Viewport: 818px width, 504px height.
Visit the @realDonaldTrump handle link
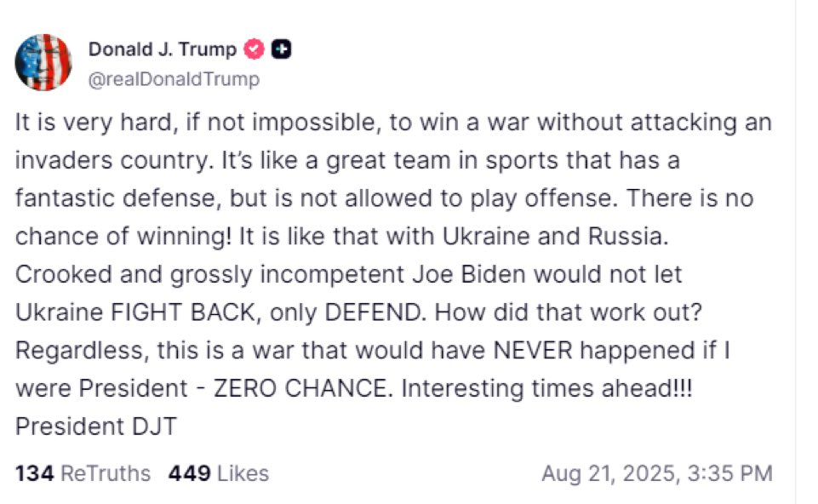pos(174,79)
